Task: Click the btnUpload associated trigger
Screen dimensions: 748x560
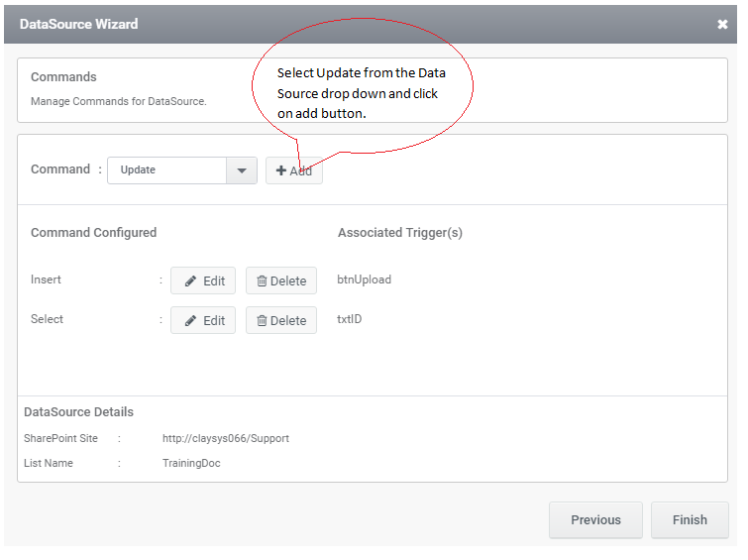Action: (x=364, y=280)
